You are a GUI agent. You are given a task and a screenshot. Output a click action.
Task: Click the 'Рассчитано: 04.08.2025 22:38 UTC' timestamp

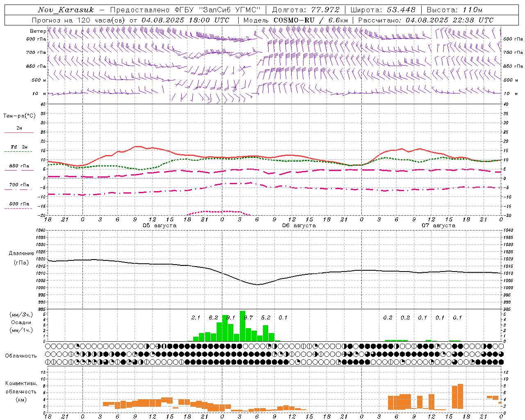coord(426,20)
